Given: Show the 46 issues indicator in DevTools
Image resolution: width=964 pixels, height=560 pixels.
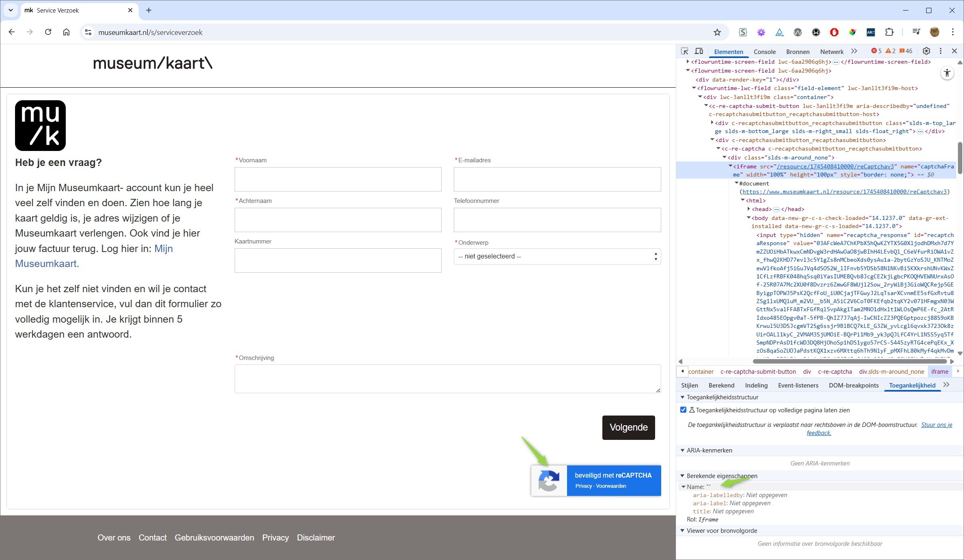Looking at the screenshot, I should pos(906,51).
